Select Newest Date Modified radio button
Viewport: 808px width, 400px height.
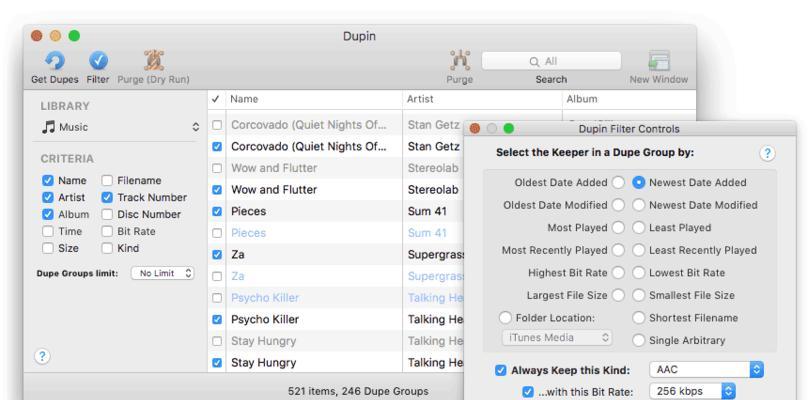tap(638, 205)
